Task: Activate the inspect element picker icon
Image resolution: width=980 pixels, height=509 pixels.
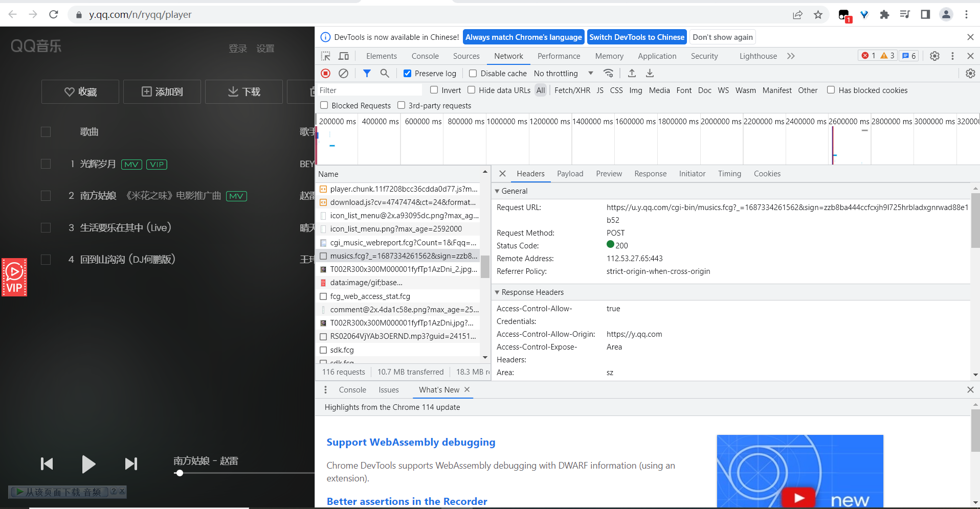Action: (x=326, y=56)
